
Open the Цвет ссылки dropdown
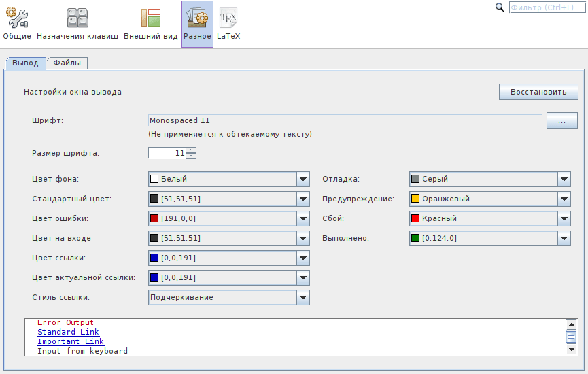tap(229, 258)
